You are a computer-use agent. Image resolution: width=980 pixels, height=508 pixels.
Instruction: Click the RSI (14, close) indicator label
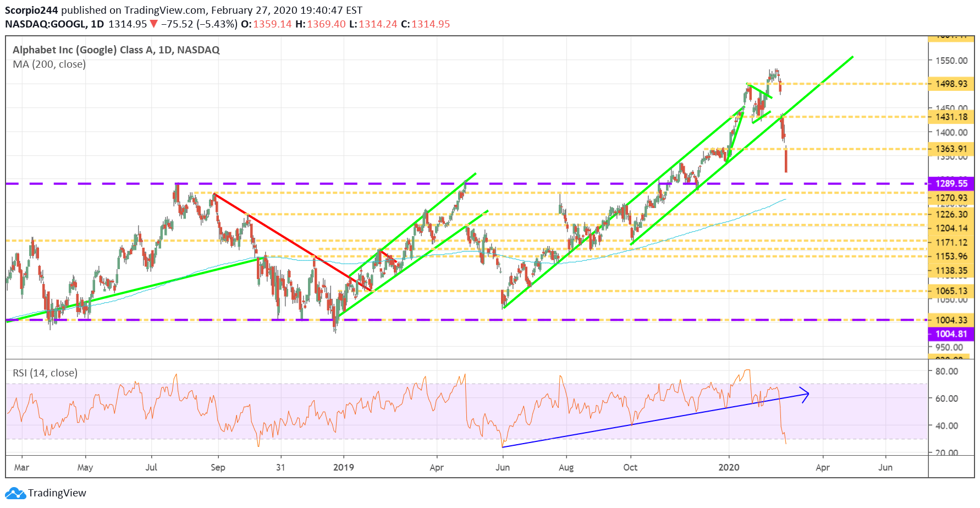[x=45, y=373]
